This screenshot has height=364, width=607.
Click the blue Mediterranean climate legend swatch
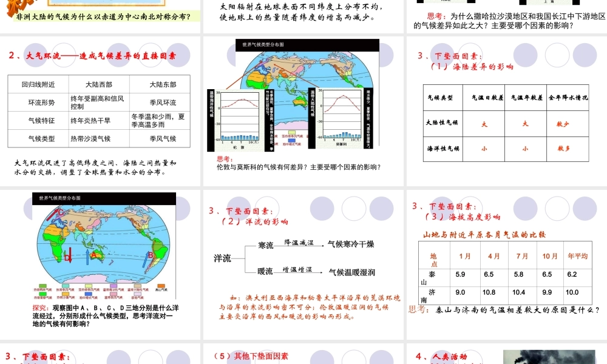tap(89, 295)
